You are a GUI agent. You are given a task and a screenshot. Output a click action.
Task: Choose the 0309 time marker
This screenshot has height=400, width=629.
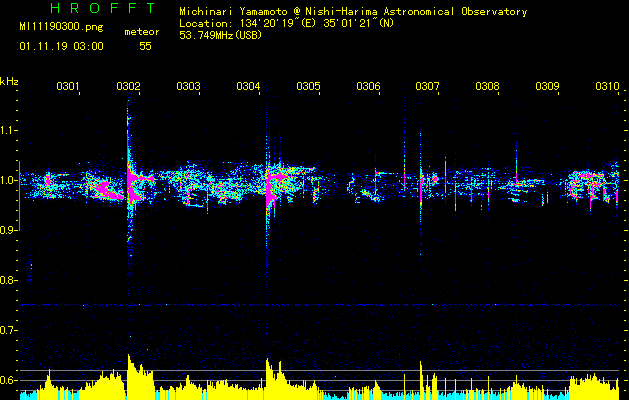point(547,87)
